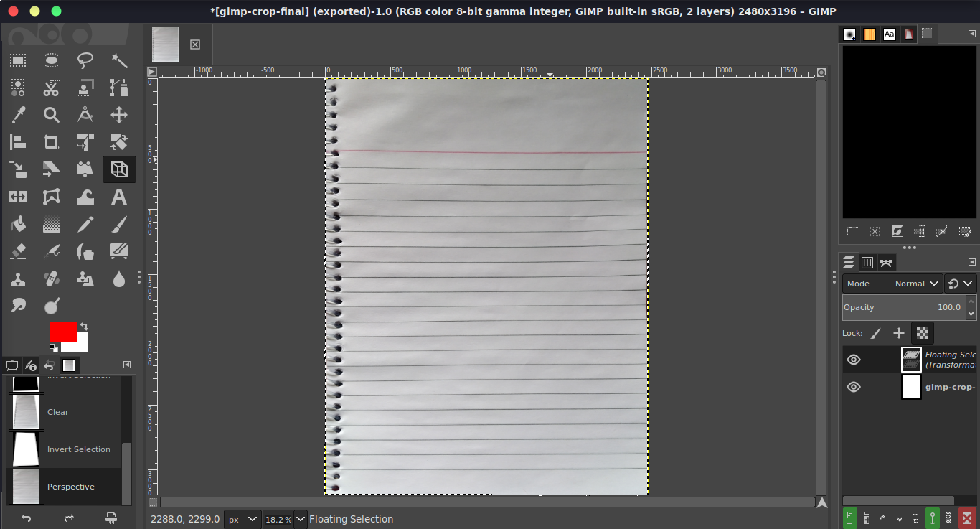Screen dimensions: 980x529
Task: Select the Move tool
Action: coord(119,115)
